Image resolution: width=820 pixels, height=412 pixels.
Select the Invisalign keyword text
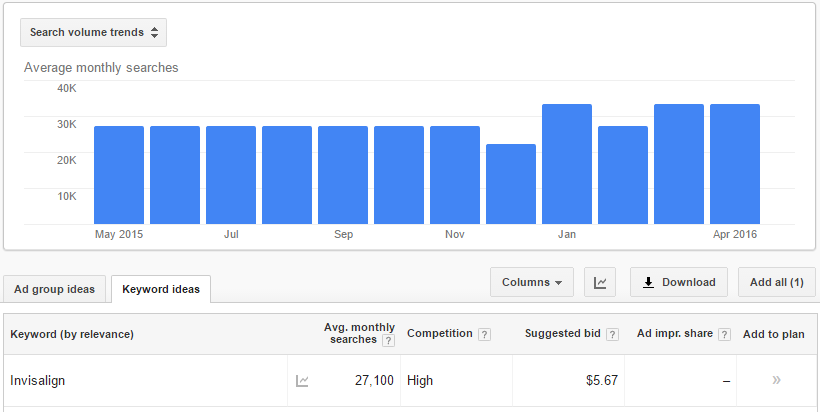tap(38, 381)
